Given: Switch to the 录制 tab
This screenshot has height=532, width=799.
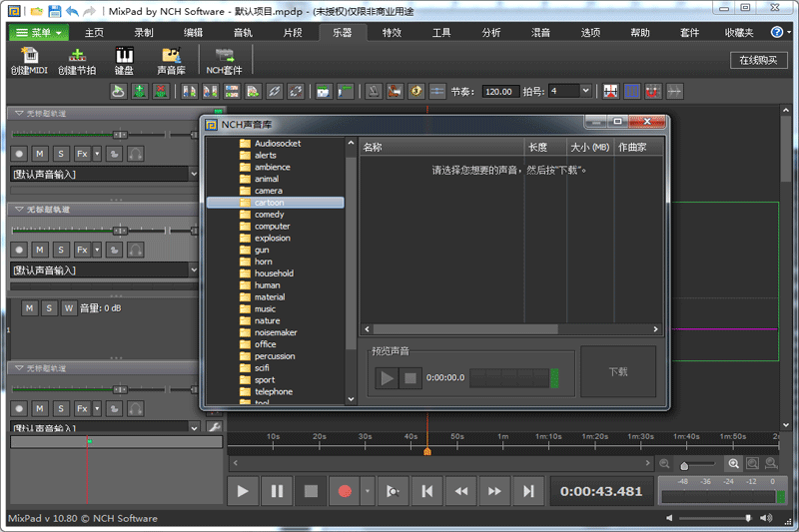Looking at the screenshot, I should [144, 33].
